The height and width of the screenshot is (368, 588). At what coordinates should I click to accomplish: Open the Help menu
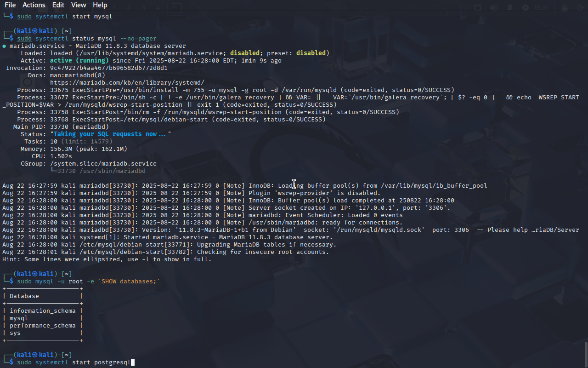coord(100,5)
